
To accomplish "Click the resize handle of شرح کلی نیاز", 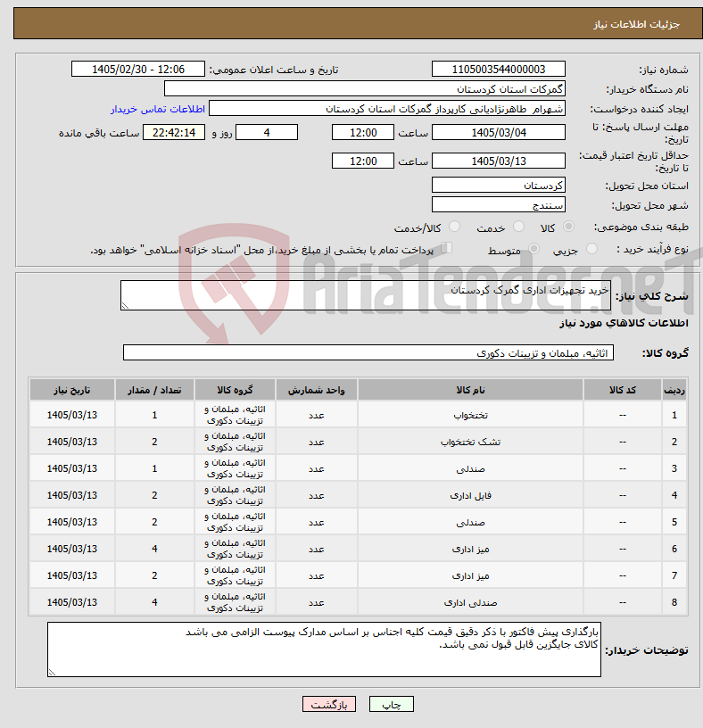I will (x=125, y=305).
